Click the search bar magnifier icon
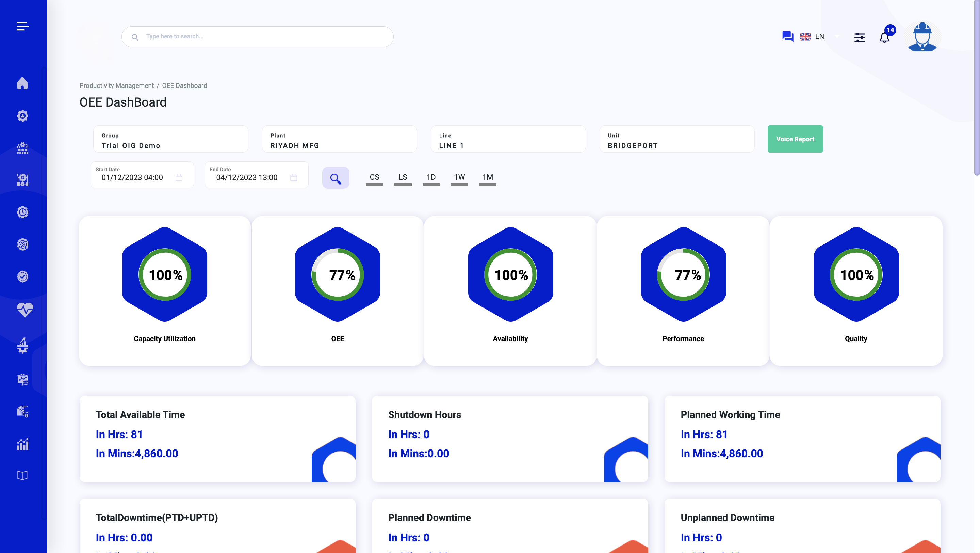Viewport: 980px width, 553px height. (135, 37)
